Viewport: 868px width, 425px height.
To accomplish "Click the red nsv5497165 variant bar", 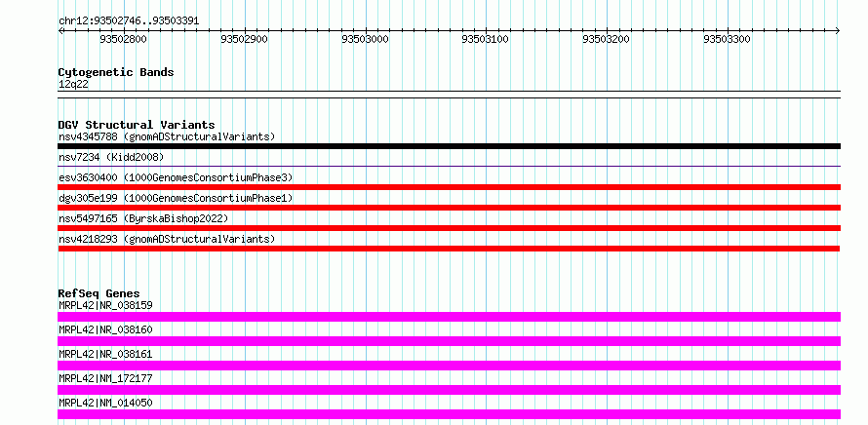I will click(x=449, y=228).
